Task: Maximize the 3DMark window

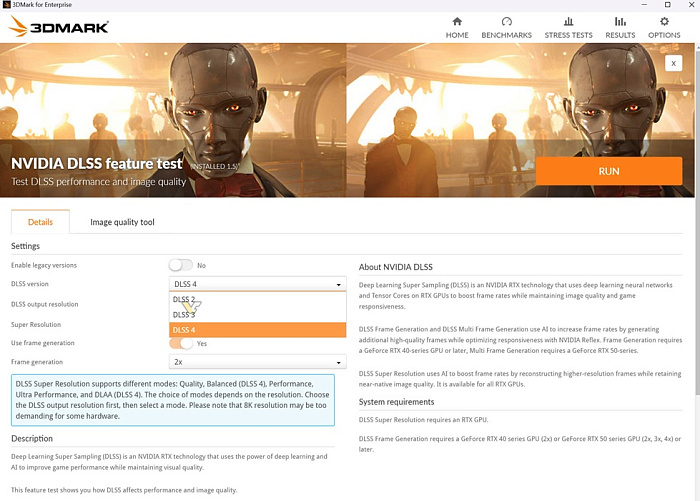Action: [667, 4]
